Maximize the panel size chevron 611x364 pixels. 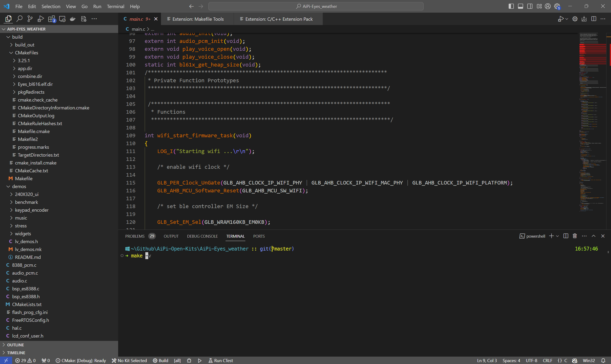coord(594,236)
